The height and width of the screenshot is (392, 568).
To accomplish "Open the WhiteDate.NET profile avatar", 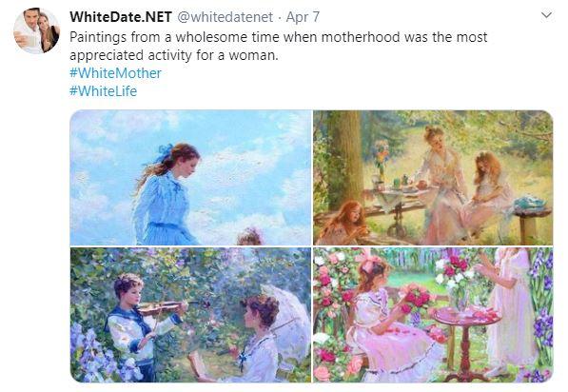I will [x=36, y=30].
